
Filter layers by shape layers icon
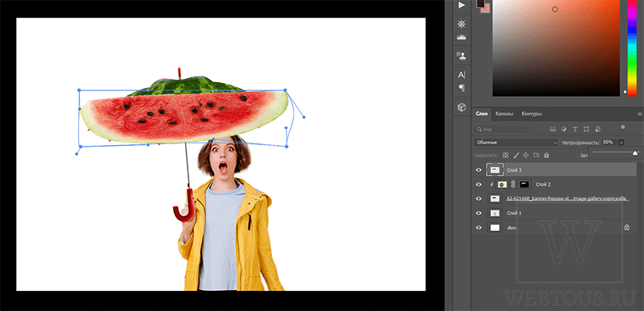586,129
